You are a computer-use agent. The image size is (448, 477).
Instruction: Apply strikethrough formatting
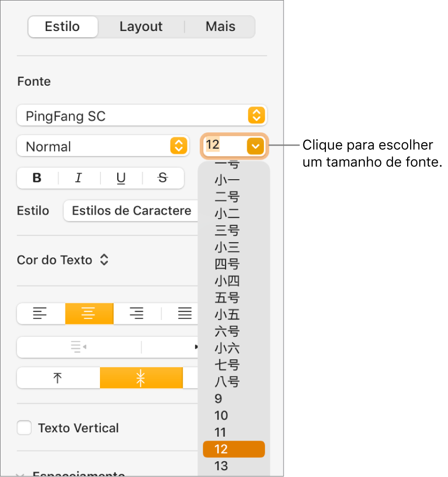(x=163, y=178)
